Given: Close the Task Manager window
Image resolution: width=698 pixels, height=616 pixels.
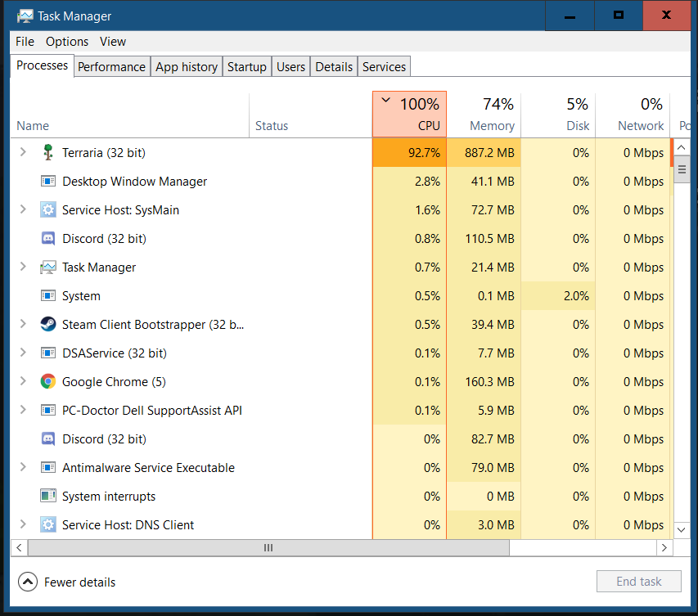Looking at the screenshot, I should coord(667,16).
